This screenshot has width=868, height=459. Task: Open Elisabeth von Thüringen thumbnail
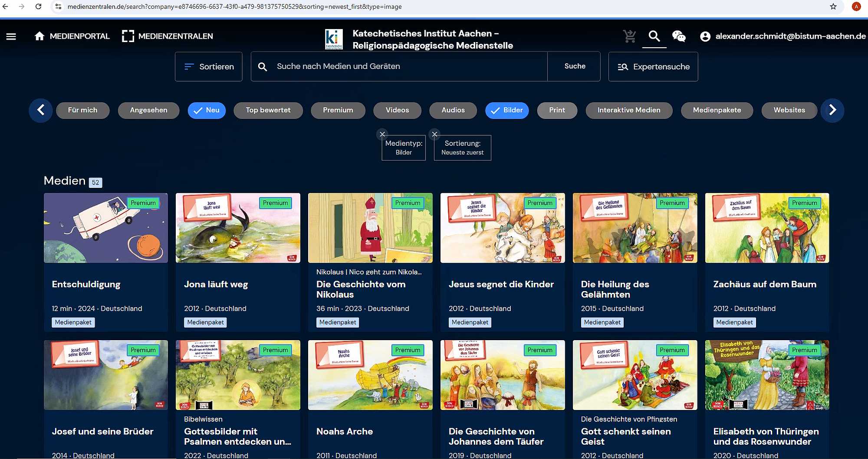(767, 375)
